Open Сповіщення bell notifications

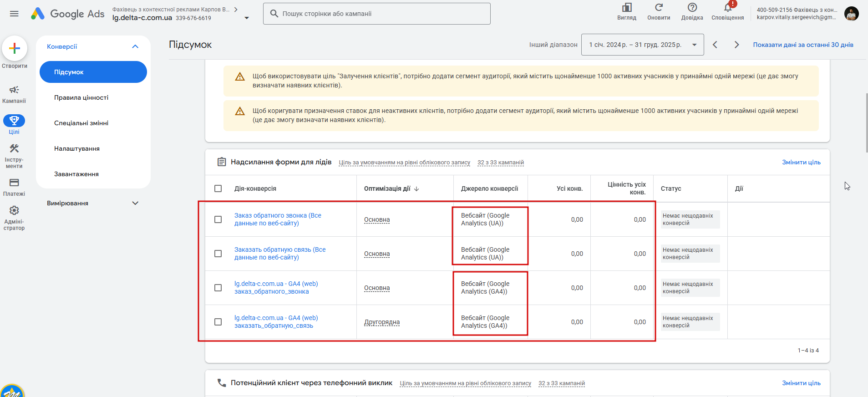727,8
